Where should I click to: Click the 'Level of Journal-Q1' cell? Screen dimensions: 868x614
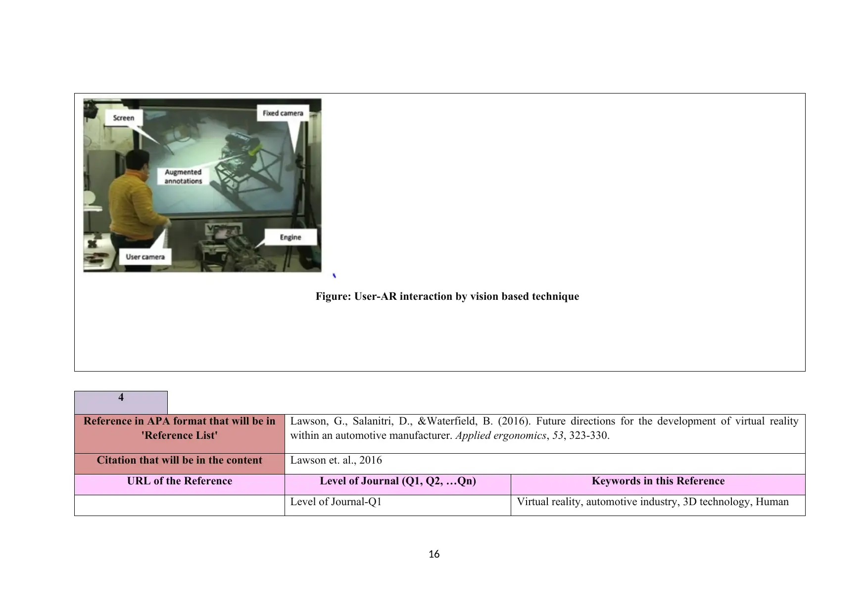(398, 505)
